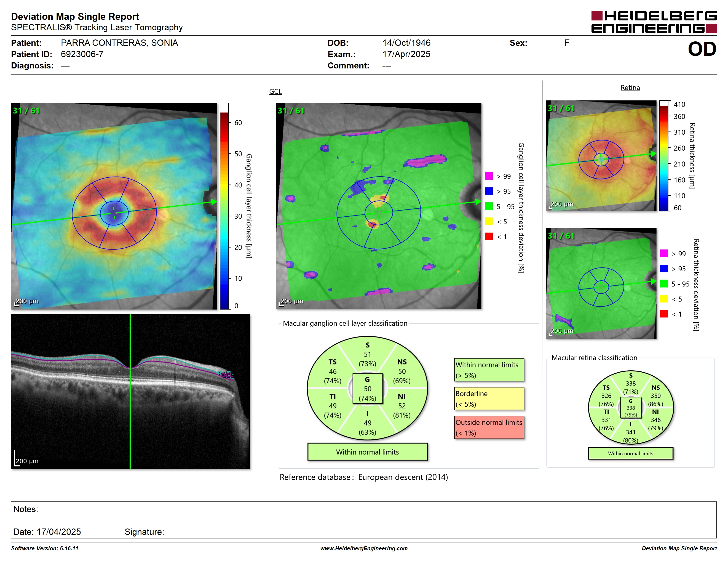
Task: Click the red < 1 retina legend swatch
Action: pyautogui.click(x=664, y=314)
